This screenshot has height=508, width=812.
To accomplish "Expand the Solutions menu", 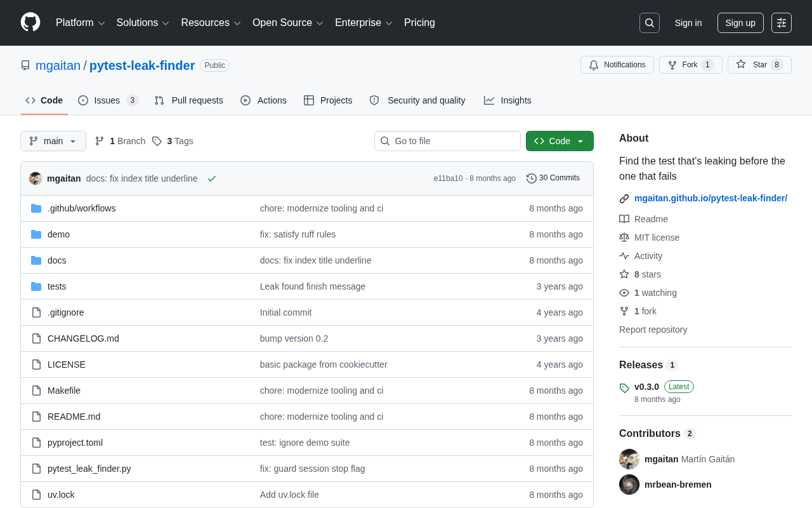I will tap(143, 23).
